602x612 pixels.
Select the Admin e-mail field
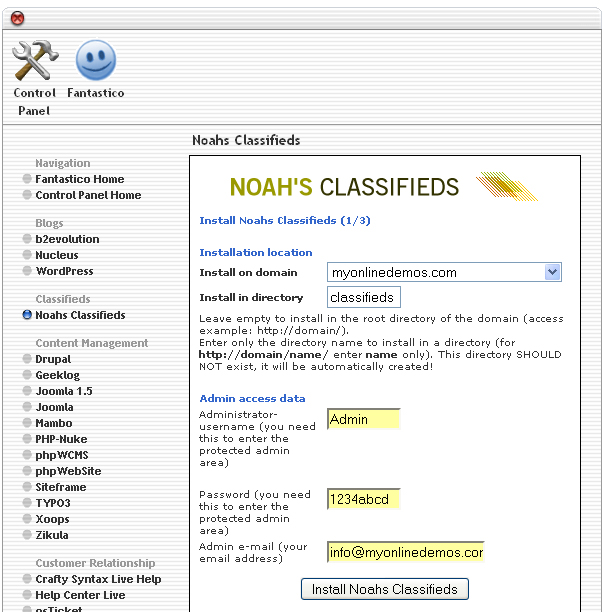point(406,552)
